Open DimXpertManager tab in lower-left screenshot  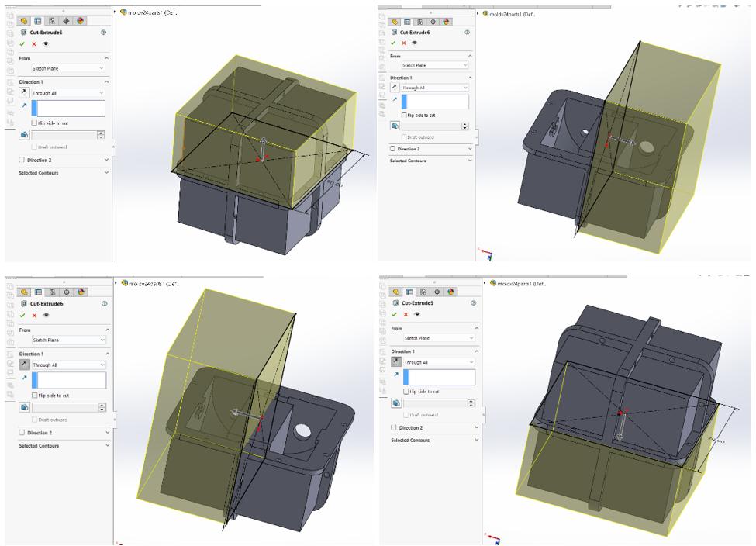[x=67, y=292]
